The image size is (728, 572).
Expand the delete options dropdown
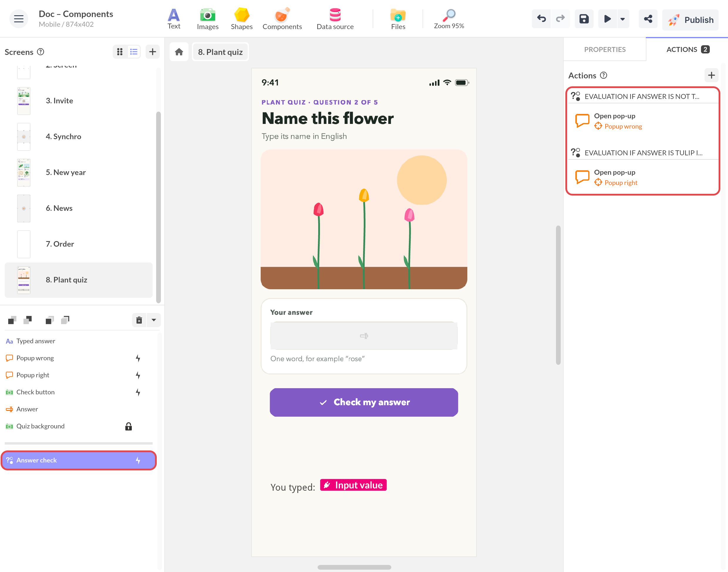point(154,320)
